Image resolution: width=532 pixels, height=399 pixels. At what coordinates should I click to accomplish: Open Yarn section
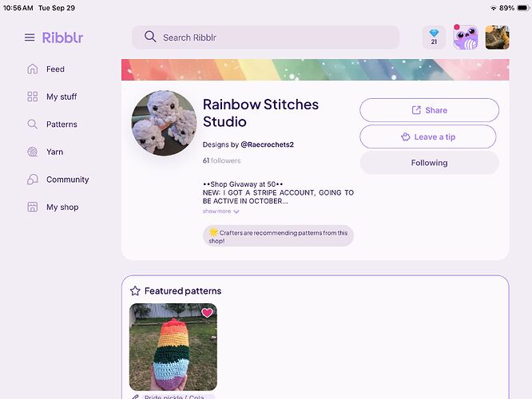click(x=54, y=152)
